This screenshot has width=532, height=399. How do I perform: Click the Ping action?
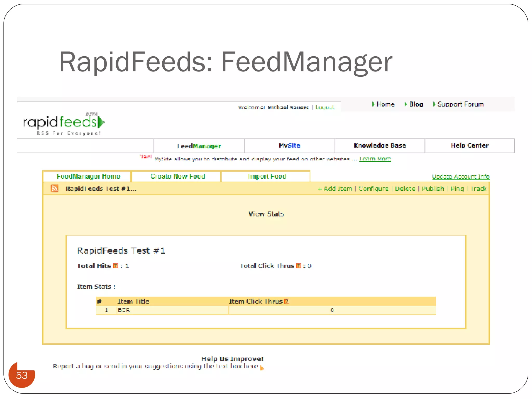point(457,189)
